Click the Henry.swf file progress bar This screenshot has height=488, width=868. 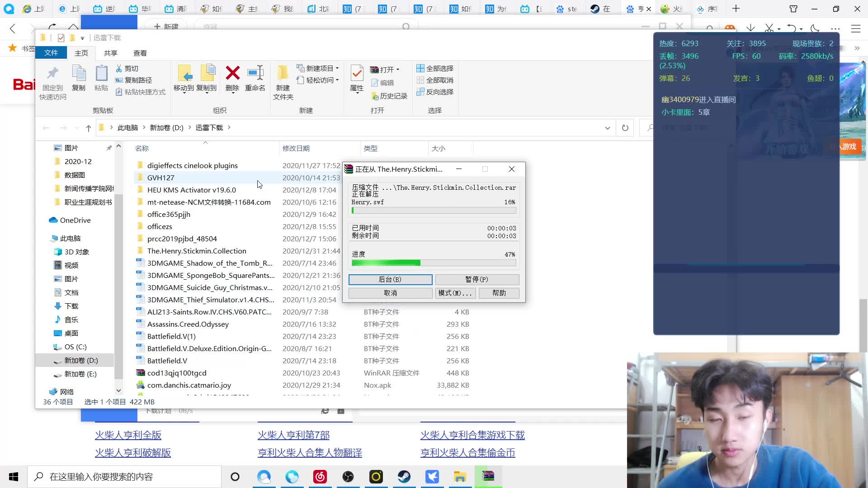point(434,211)
